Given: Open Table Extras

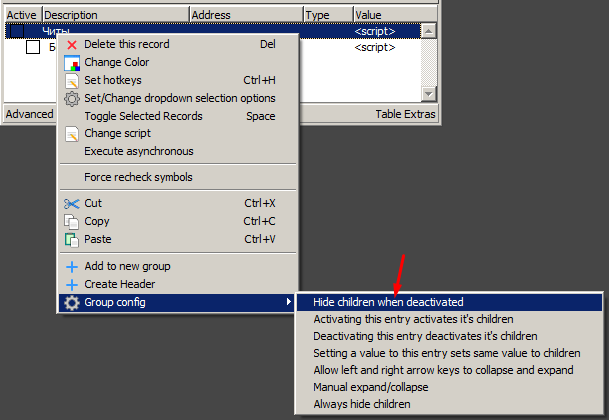Looking at the screenshot, I should 405,114.
